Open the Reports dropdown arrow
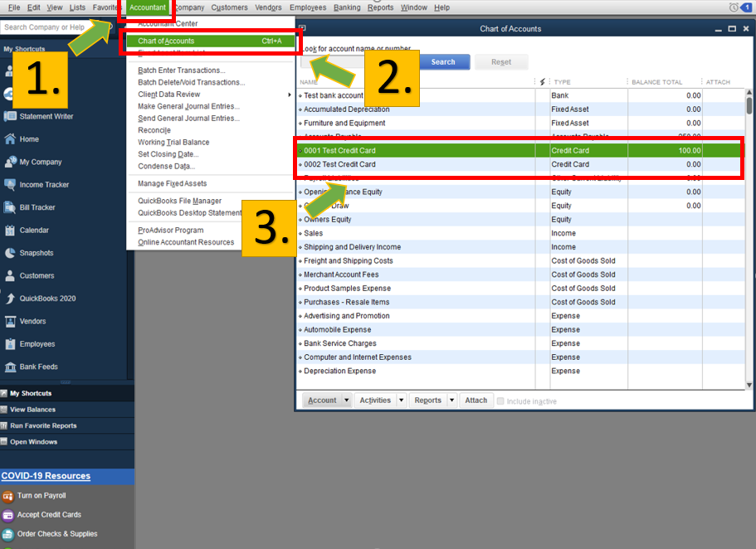The height and width of the screenshot is (549, 756). tap(451, 400)
